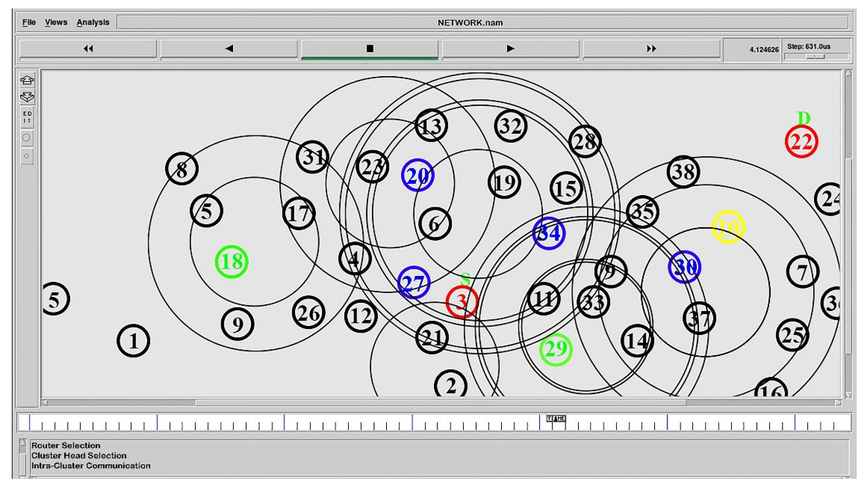
Task: Click the horizontal scrollbar of canvas
Action: [x=441, y=403]
